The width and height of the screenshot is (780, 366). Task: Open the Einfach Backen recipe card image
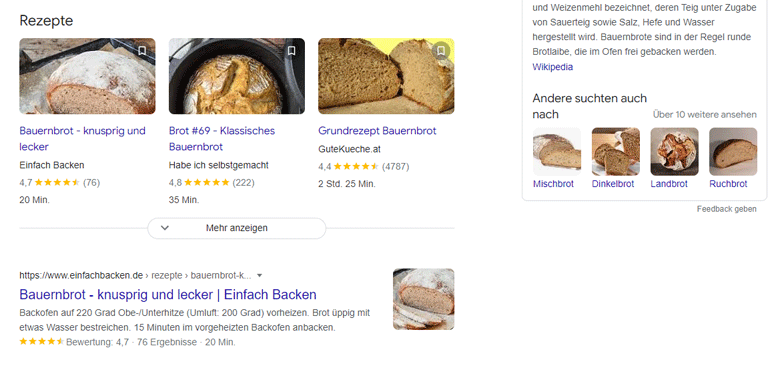click(x=88, y=76)
